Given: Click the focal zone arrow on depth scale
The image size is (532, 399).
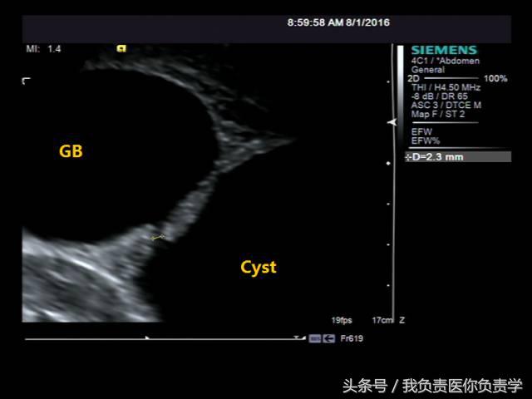Looking at the screenshot, I should coord(392,122).
